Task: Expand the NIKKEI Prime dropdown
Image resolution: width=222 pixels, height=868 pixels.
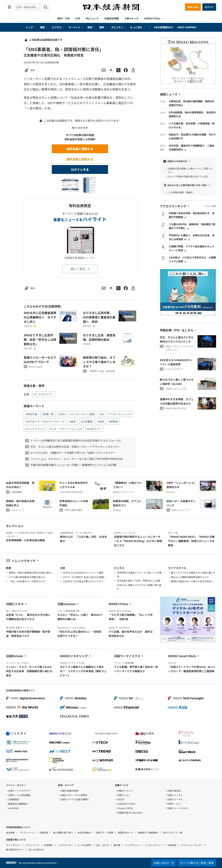Action: click(x=153, y=18)
